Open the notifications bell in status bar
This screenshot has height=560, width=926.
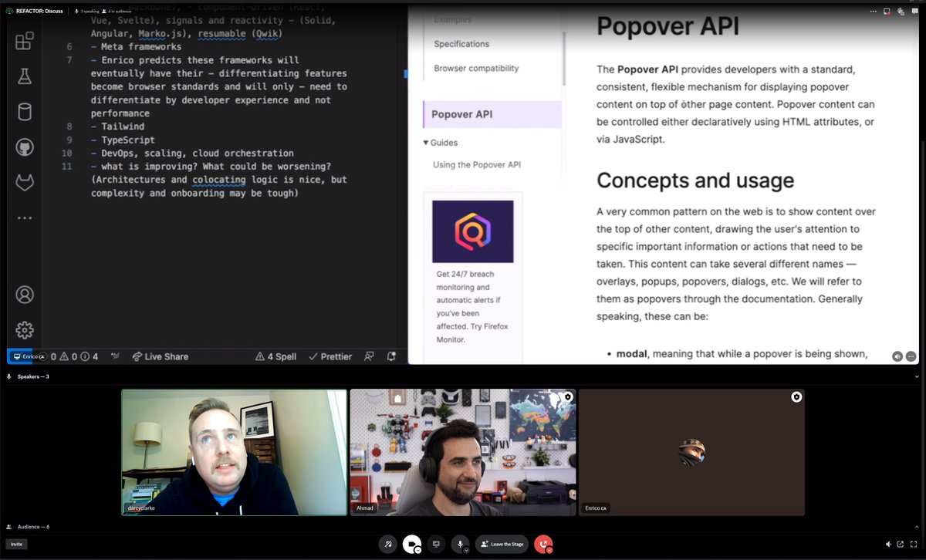(390, 356)
